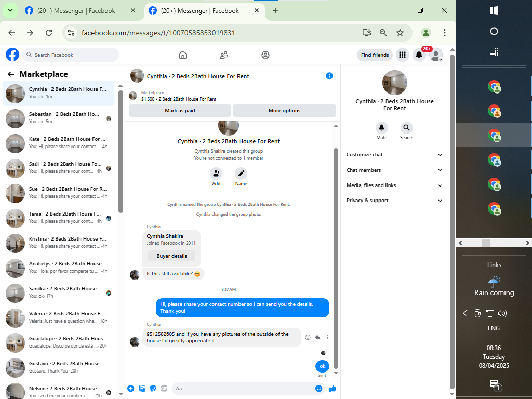Screen dimensions: 532x399
Task: Add people to the group chat
Action: [216, 174]
